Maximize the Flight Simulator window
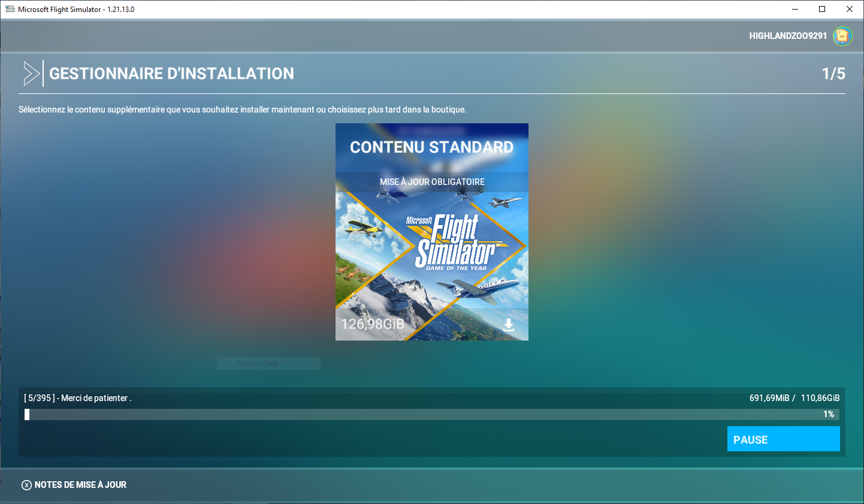The image size is (864, 504). [822, 9]
